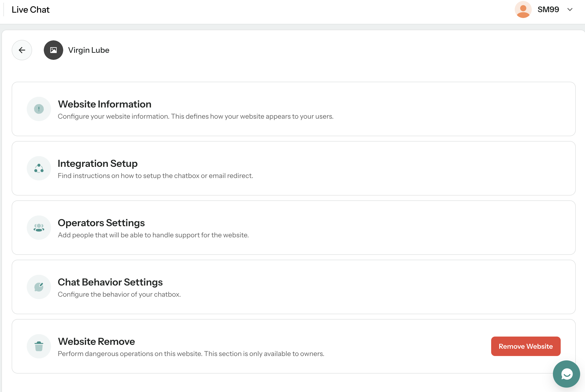Click 'Configure your website information' description text

[x=196, y=116]
